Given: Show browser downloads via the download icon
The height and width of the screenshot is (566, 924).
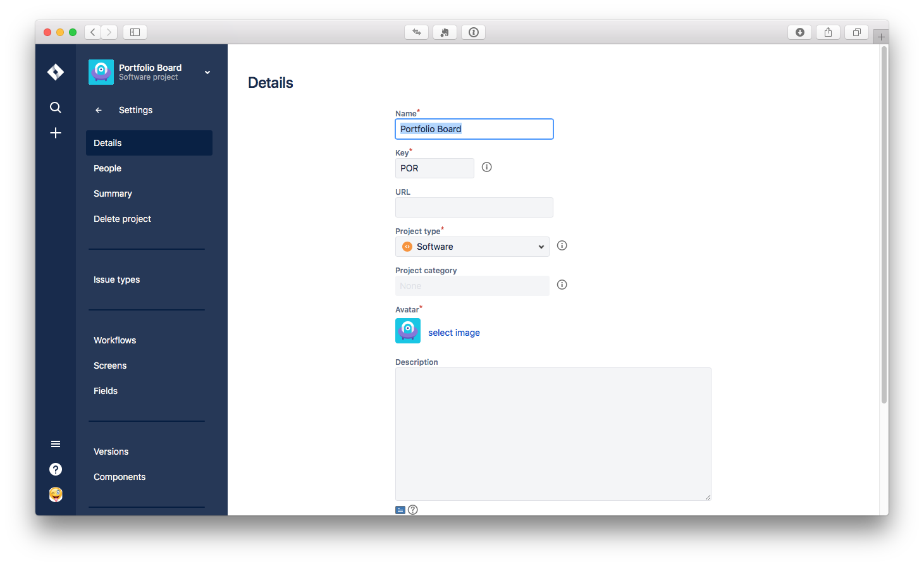Looking at the screenshot, I should coord(799,32).
